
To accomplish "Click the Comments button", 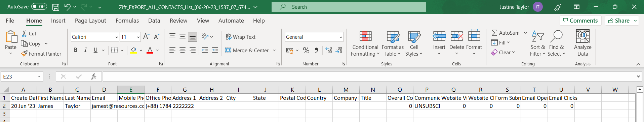I will pyautogui.click(x=580, y=21).
